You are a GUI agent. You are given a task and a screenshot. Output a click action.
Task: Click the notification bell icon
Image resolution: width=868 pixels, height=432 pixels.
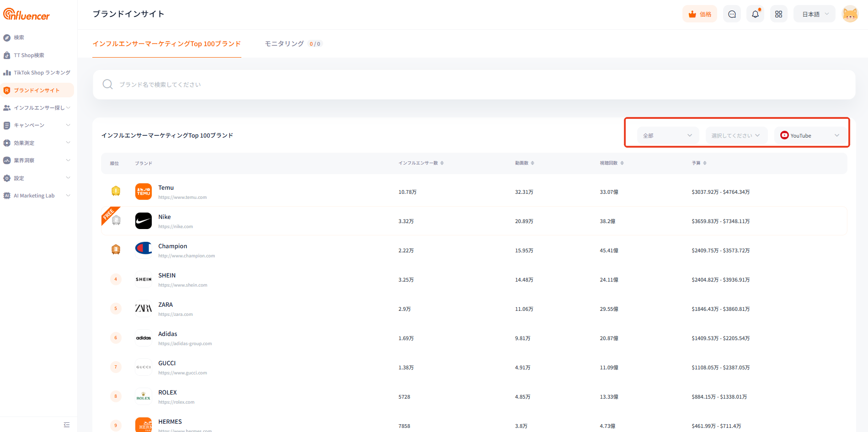tap(755, 14)
